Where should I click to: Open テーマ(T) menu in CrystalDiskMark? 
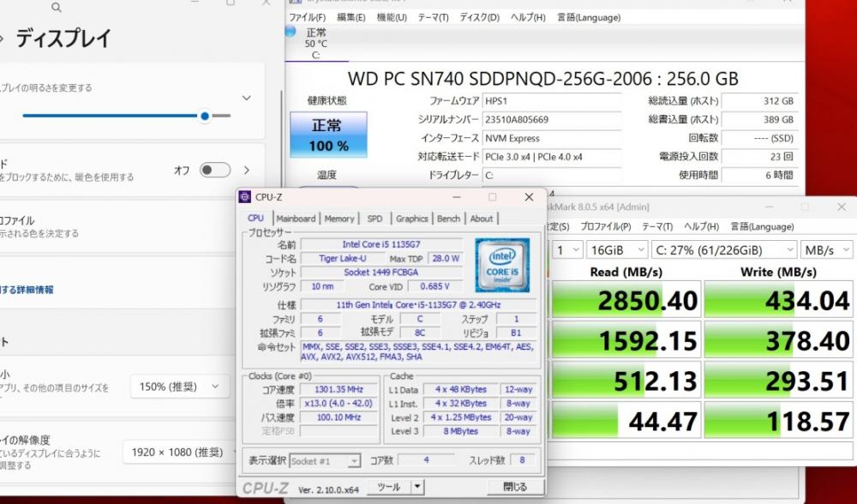[657, 226]
